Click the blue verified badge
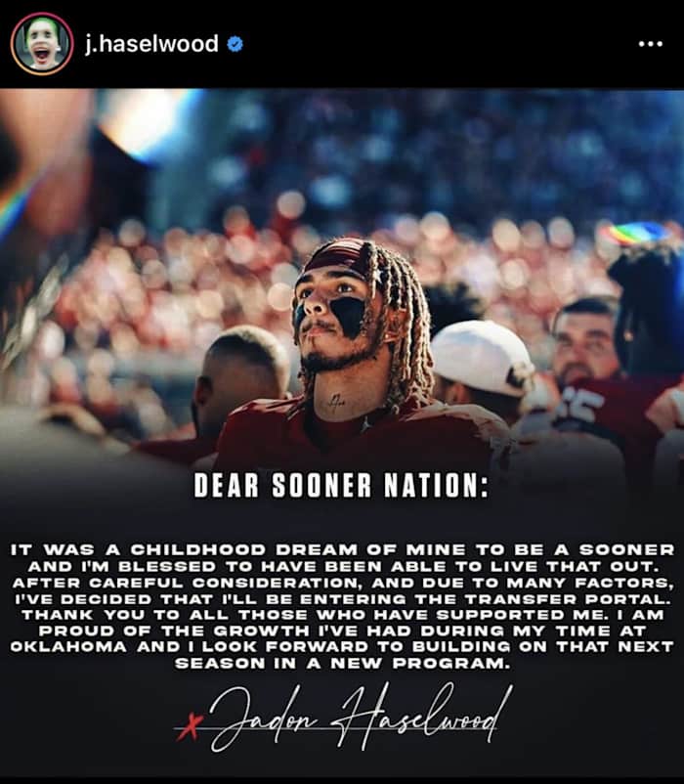This screenshot has height=784, width=684. [x=235, y=44]
